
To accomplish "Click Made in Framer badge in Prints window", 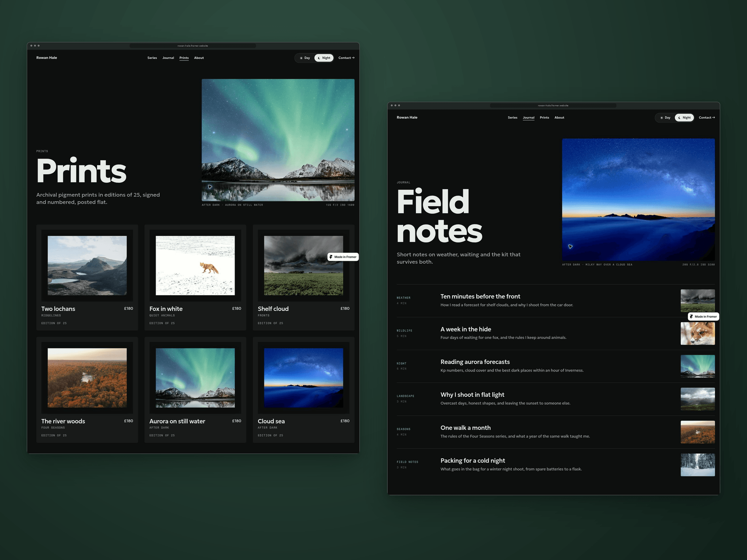I will pyautogui.click(x=343, y=257).
